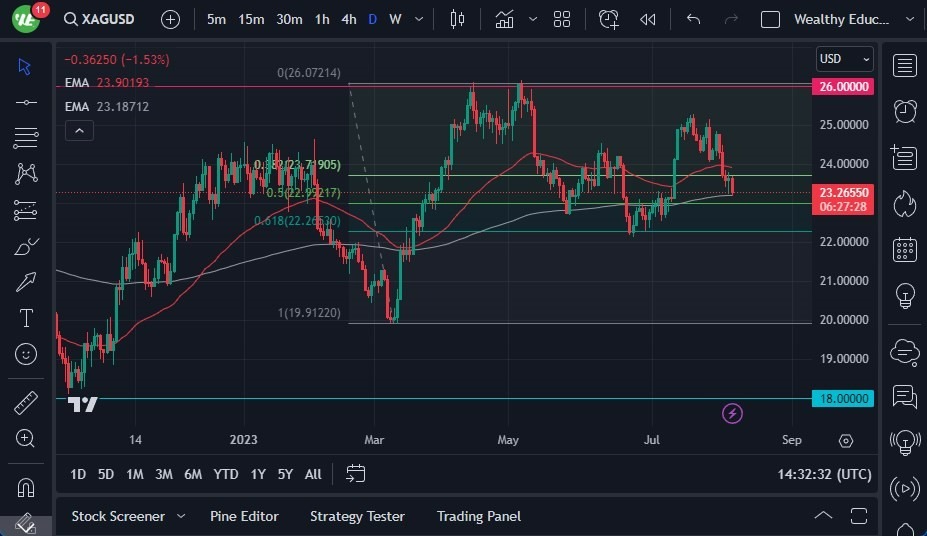Set timeframe to 4h
Screen dimensions: 927x536
[x=348, y=19]
